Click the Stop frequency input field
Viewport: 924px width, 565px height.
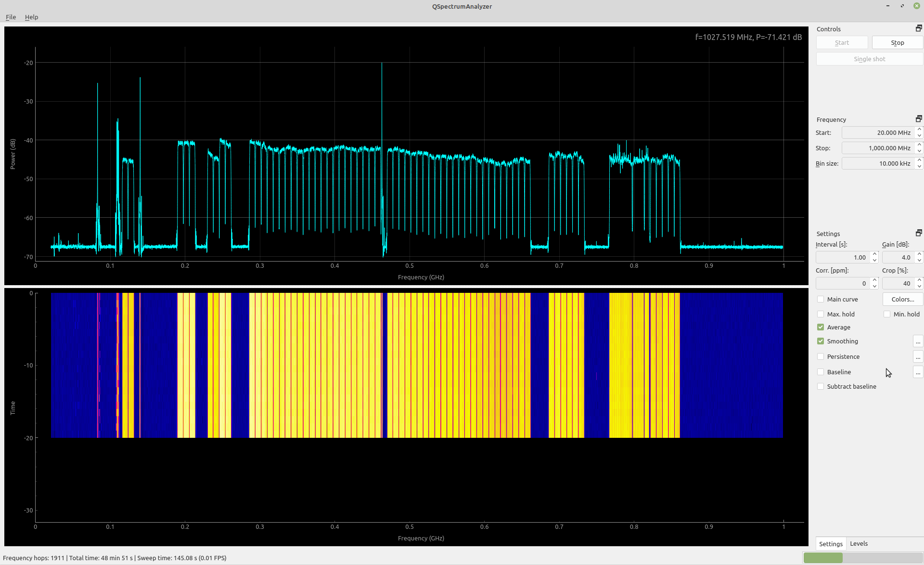click(x=878, y=148)
